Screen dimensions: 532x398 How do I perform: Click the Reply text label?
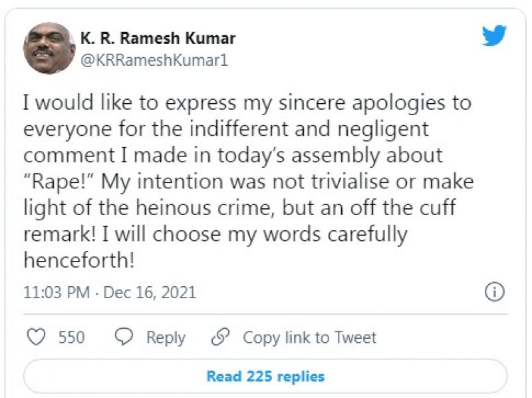pyautogui.click(x=166, y=337)
